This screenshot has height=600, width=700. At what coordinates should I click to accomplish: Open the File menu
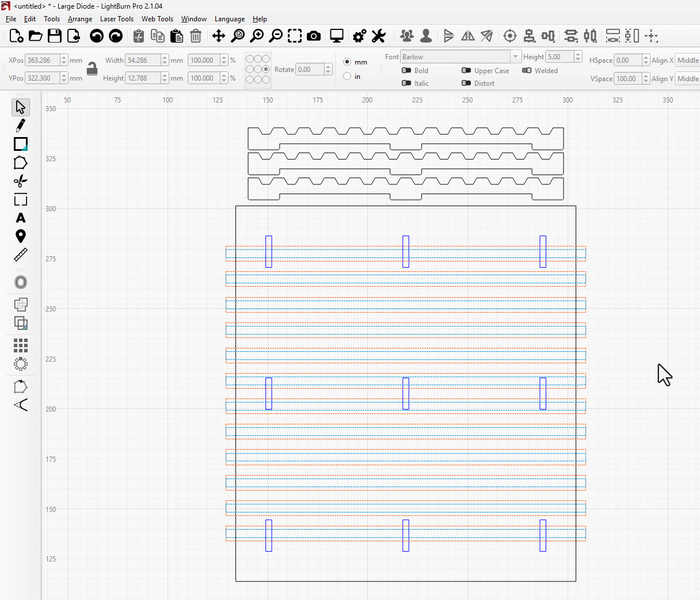(11, 19)
